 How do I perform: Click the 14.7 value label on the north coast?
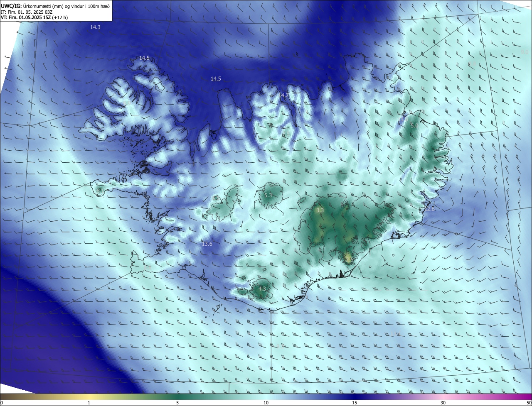(x=283, y=95)
